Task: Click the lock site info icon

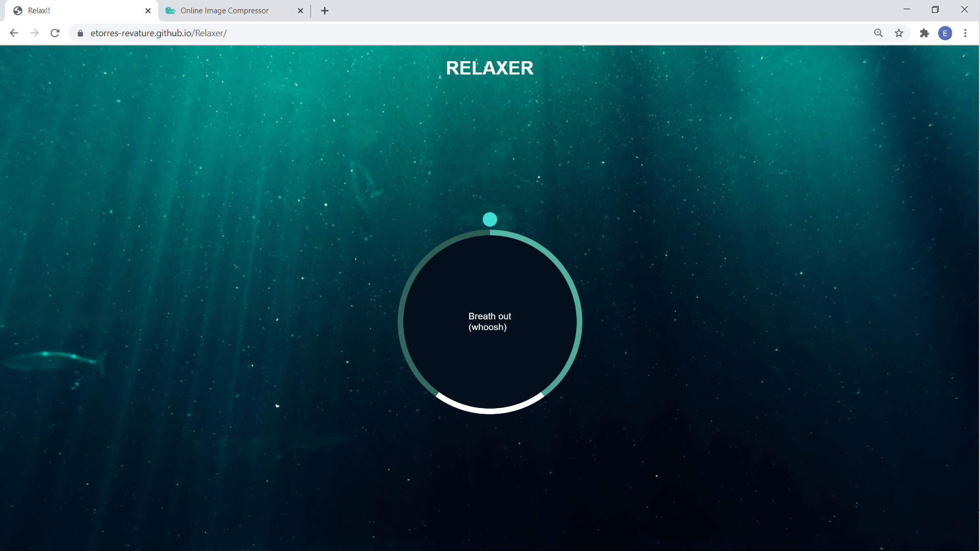Action: (x=80, y=33)
